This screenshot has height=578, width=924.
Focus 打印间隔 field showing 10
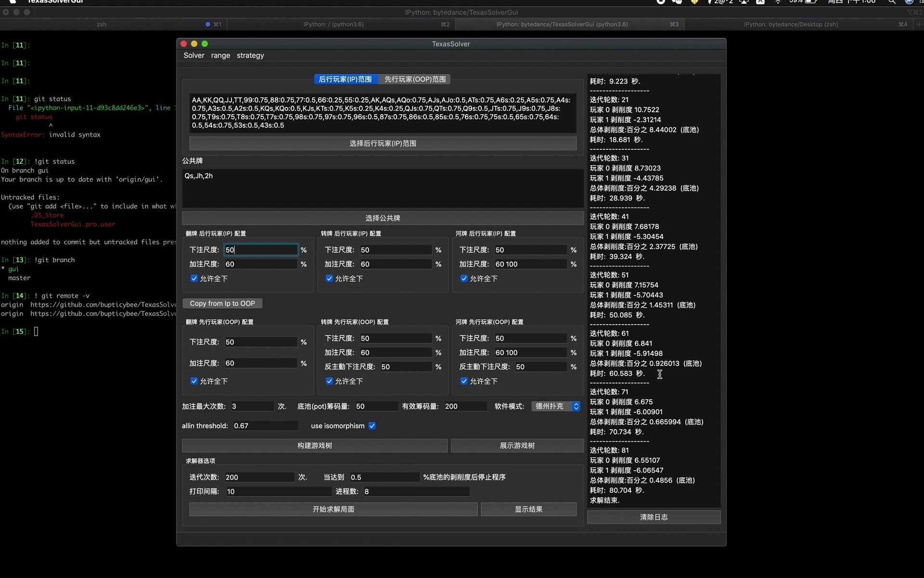coord(279,491)
